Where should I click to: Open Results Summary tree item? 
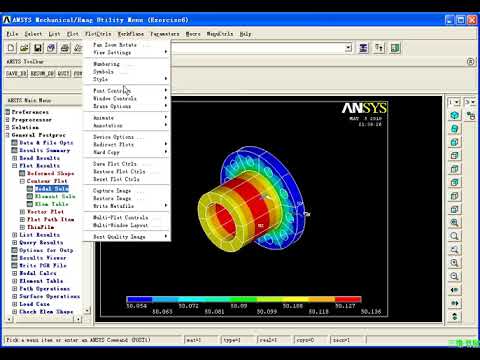(x=45, y=150)
